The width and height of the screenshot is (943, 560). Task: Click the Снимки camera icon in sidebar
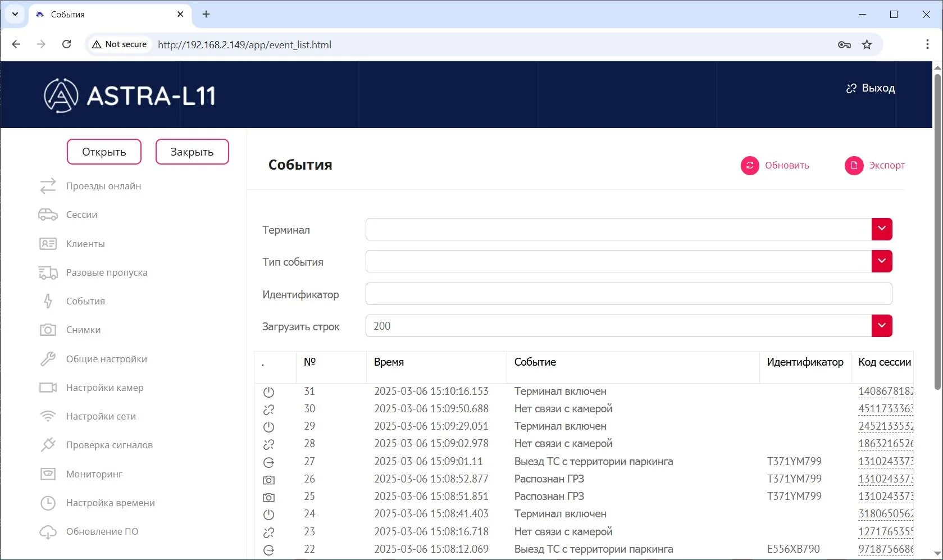click(48, 330)
